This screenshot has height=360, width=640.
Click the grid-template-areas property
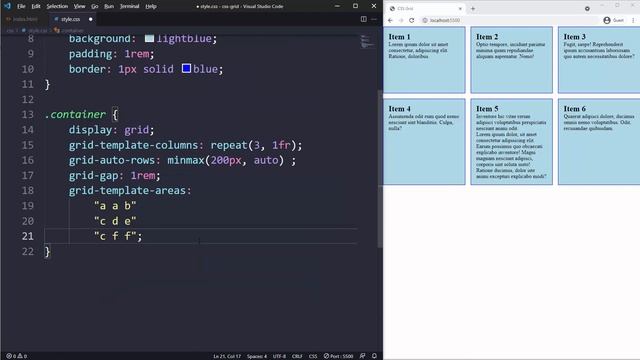127,190
